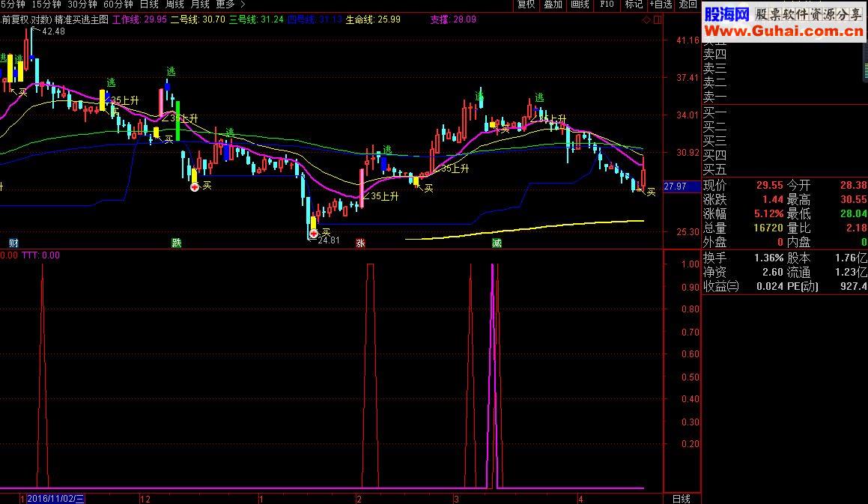
Task: Click the 换手 value 1.36%
Action: click(x=769, y=258)
